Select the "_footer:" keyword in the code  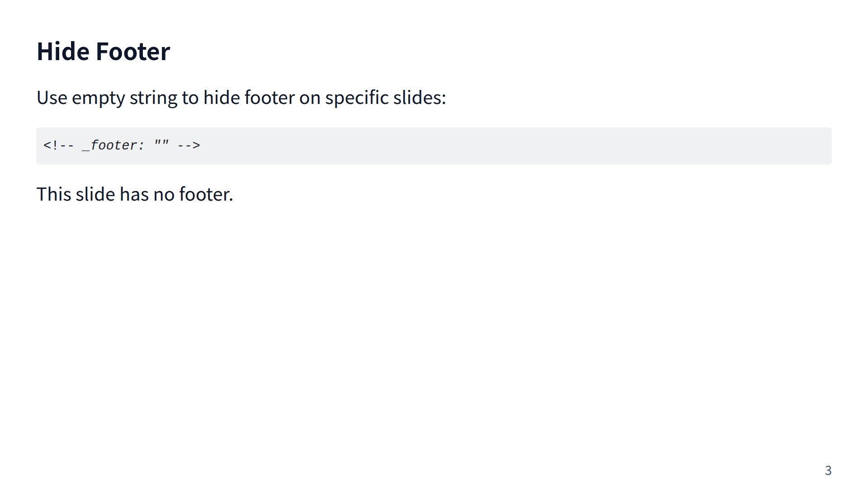[x=113, y=145]
